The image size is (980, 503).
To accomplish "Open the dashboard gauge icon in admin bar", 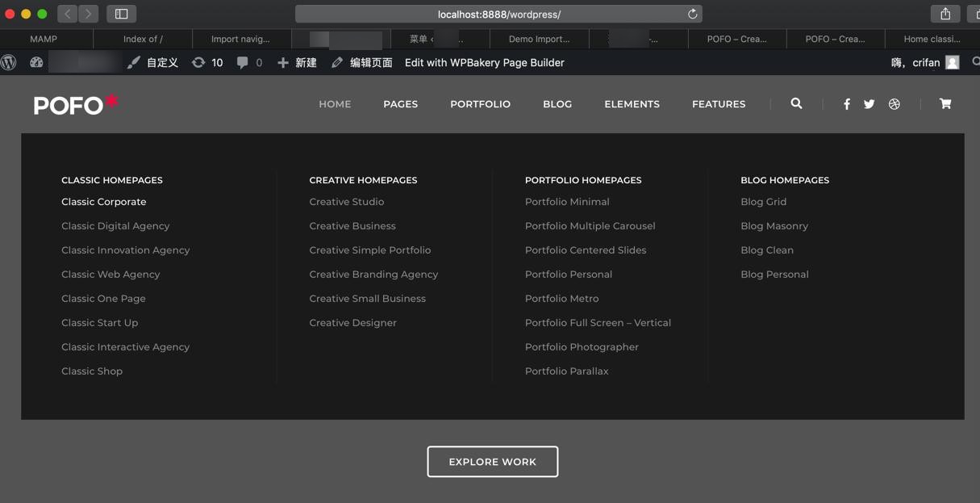I will click(x=36, y=62).
